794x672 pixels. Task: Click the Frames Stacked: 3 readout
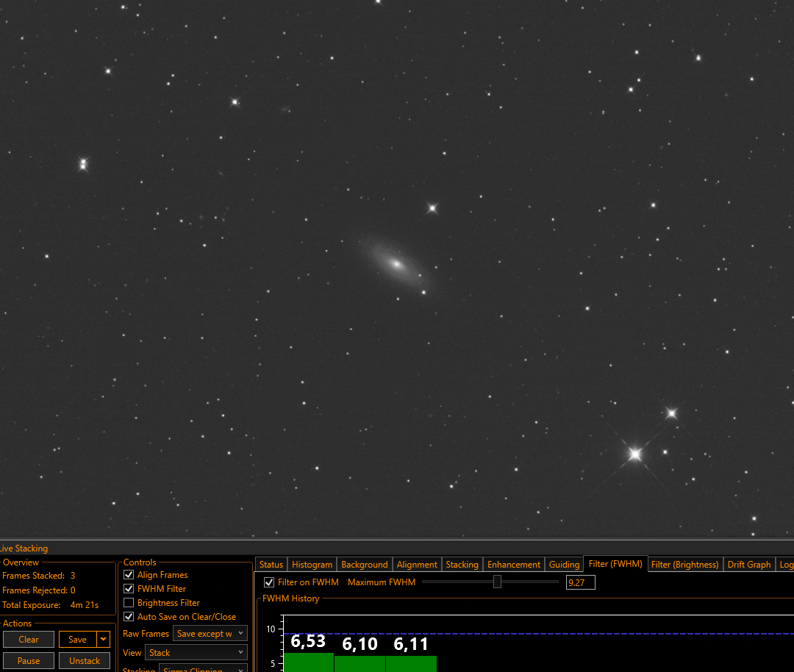38,575
